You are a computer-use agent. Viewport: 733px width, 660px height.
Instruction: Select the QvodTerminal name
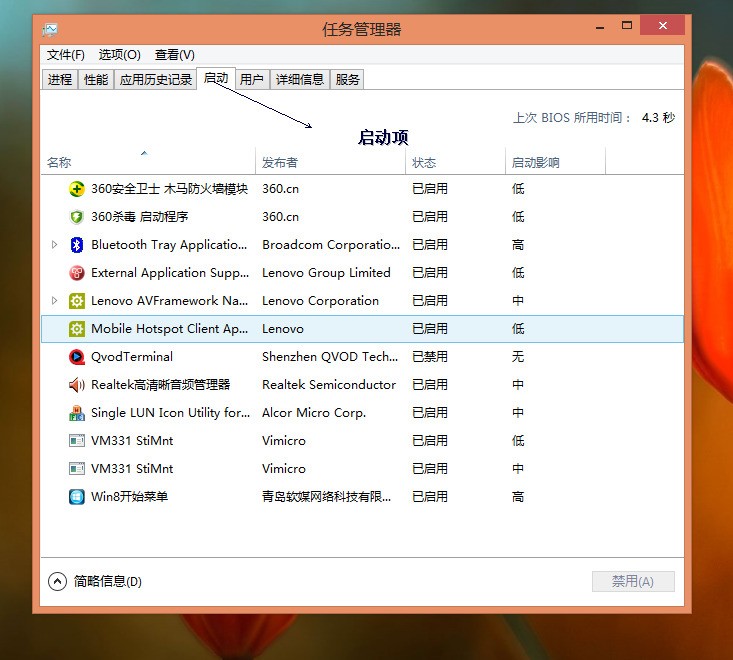pos(132,357)
